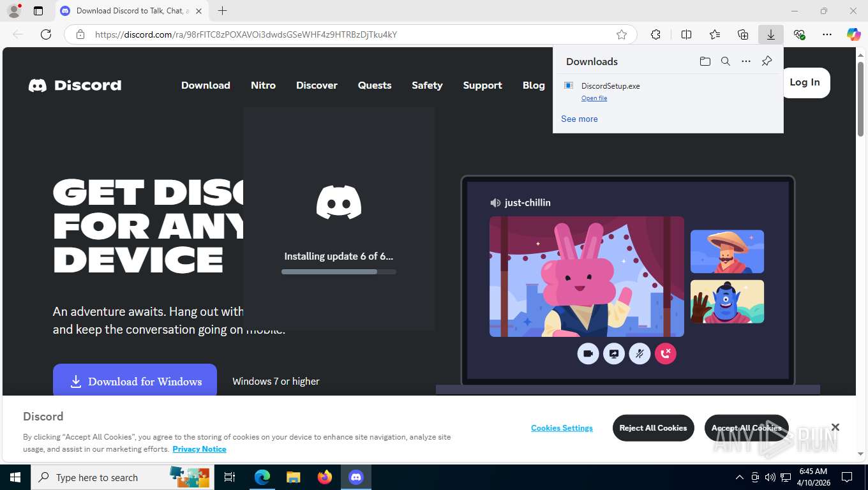Screen dimensions: 868x490
Task: Toggle split screen view
Action: point(687,34)
